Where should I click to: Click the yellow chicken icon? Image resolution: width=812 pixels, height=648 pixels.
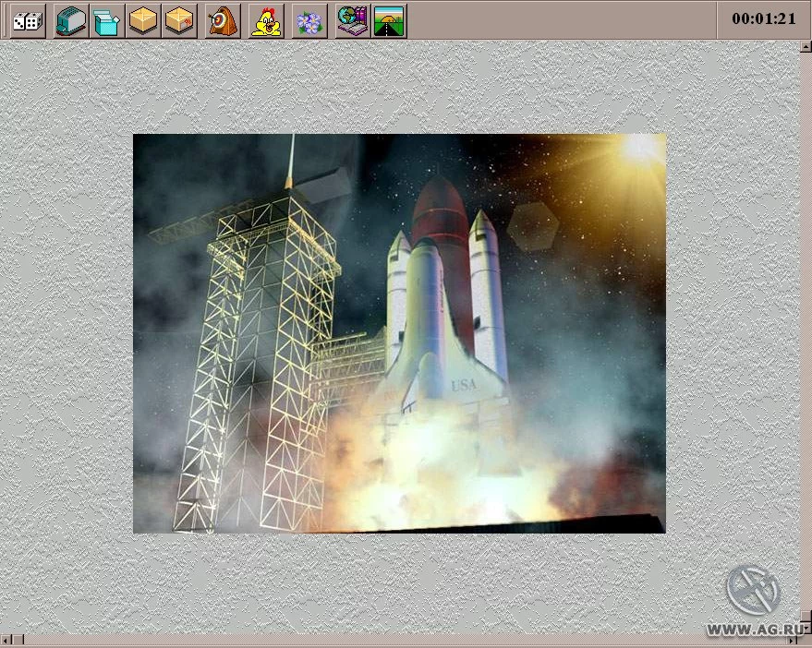click(x=267, y=20)
